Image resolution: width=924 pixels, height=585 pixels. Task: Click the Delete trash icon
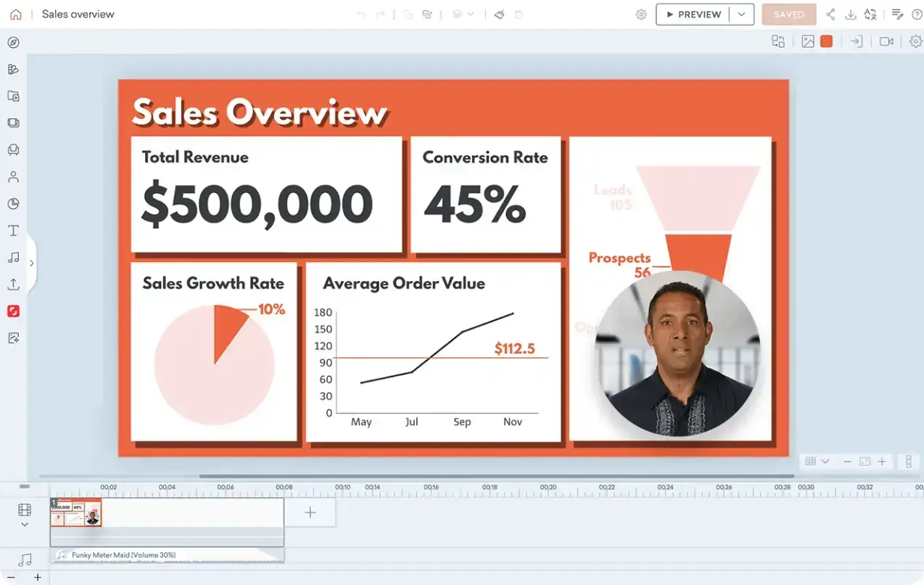519,15
